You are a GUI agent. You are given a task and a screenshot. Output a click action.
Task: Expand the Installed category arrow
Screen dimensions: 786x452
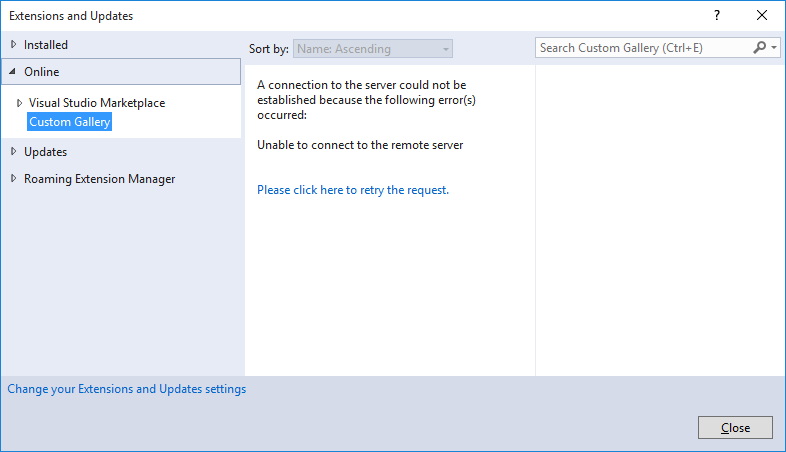(x=13, y=45)
